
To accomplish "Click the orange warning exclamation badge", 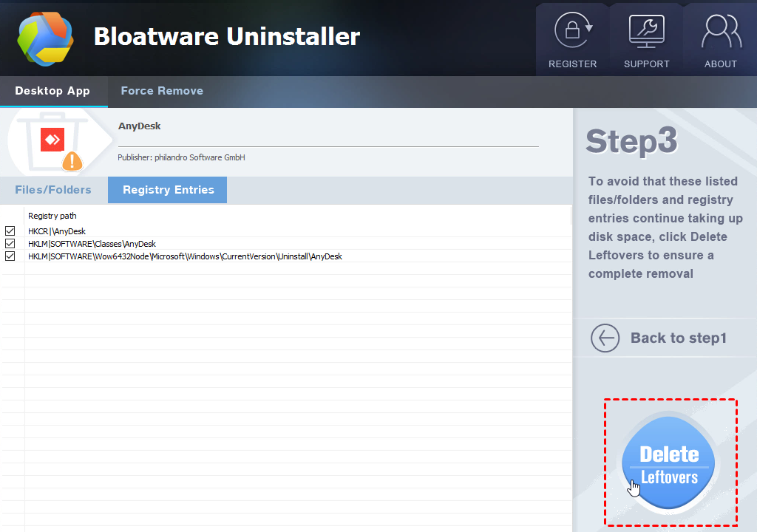I will point(72,161).
